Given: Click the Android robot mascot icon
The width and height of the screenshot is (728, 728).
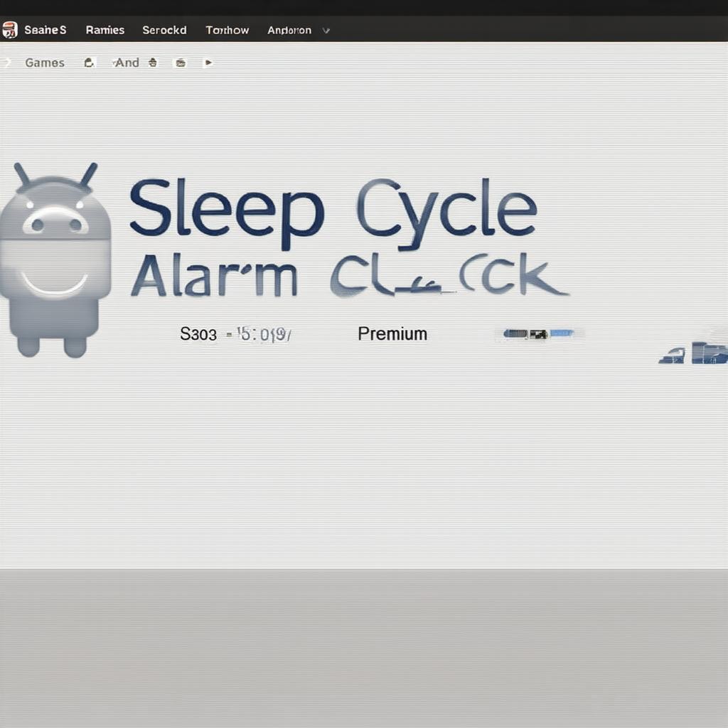Looking at the screenshot, I should (55, 259).
